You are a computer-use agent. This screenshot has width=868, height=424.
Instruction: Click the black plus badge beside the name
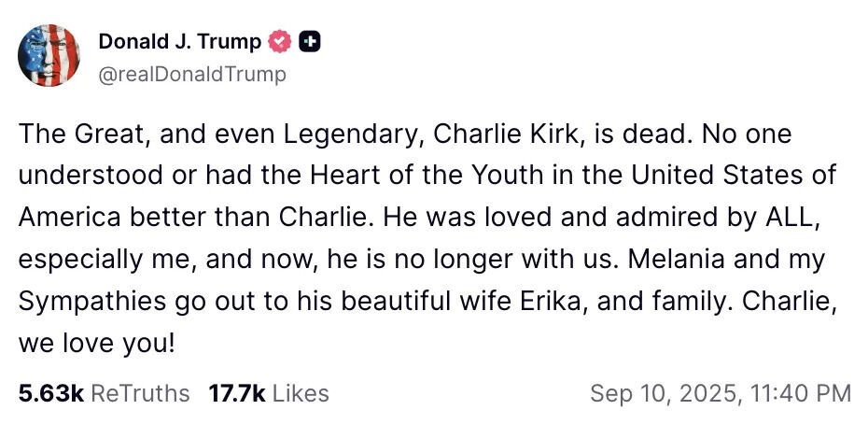coord(310,42)
